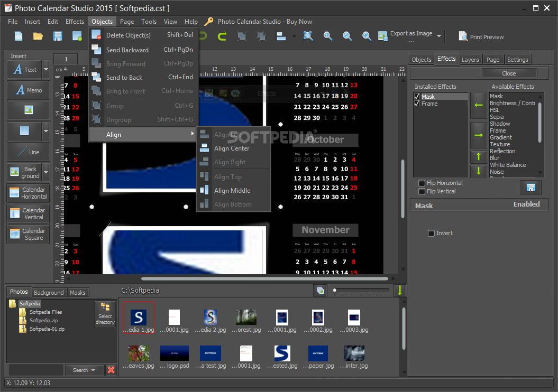Viewport: 558px width, 392px height.
Task: Select Sepia in Available Effects list
Action: click(497, 117)
